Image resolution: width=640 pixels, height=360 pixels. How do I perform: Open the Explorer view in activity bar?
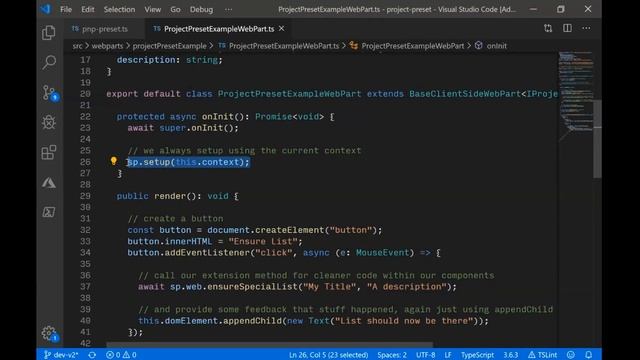coord(49,33)
